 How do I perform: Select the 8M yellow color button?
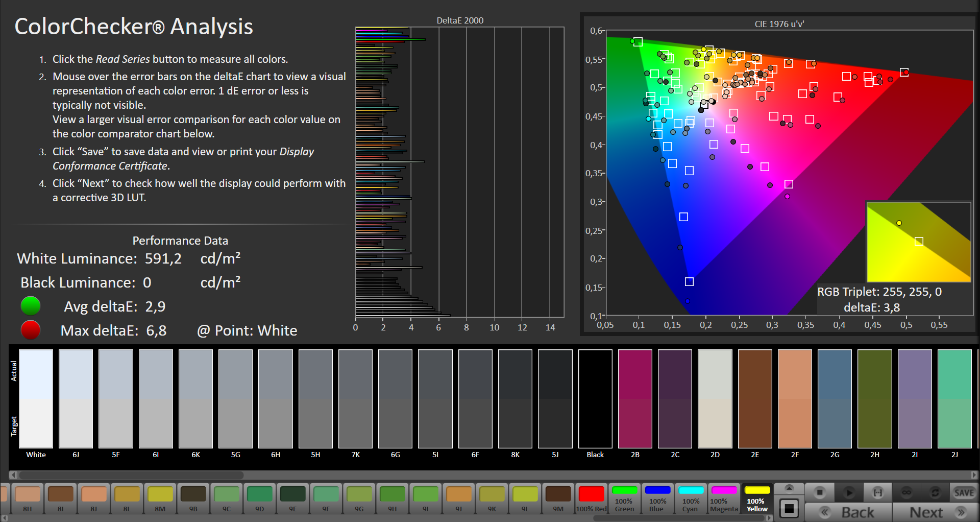(160, 499)
